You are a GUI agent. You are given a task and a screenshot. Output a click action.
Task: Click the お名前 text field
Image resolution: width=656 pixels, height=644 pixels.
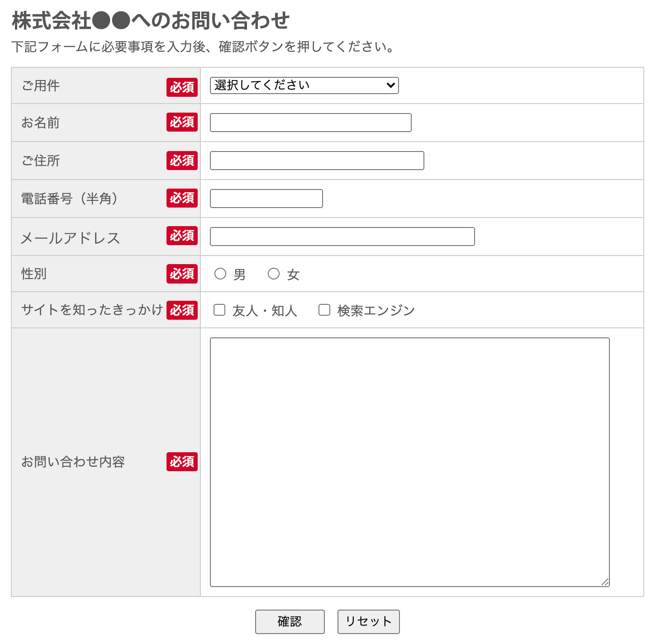click(x=311, y=123)
